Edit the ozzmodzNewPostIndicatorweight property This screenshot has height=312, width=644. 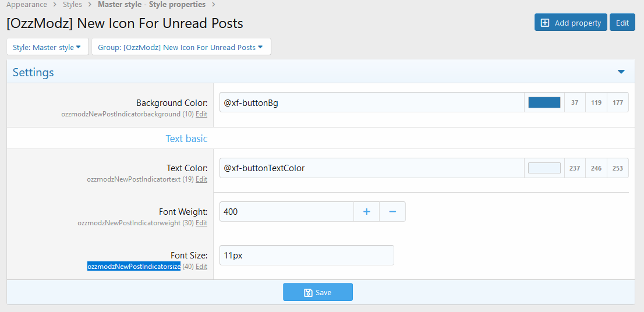click(x=201, y=223)
